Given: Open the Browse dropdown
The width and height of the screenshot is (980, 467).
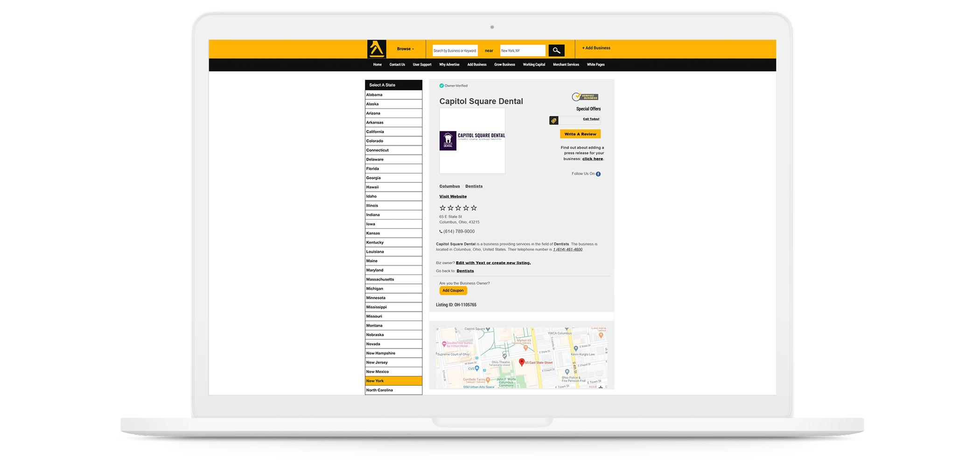Looking at the screenshot, I should [x=405, y=49].
